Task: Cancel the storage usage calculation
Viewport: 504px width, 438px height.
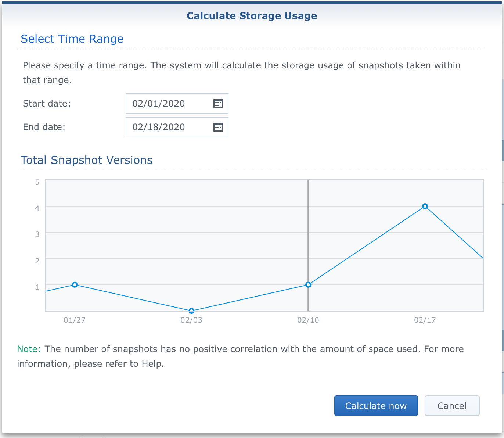Action: pos(452,406)
